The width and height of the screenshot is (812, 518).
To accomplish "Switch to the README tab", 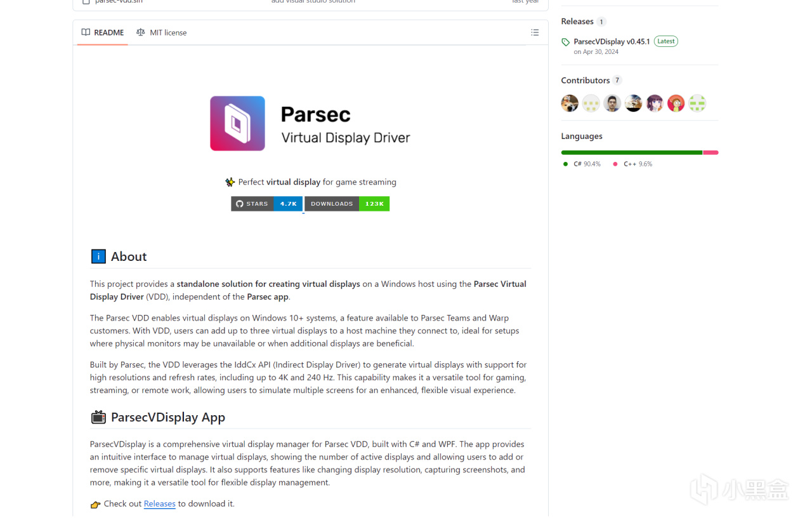I will 103,32.
